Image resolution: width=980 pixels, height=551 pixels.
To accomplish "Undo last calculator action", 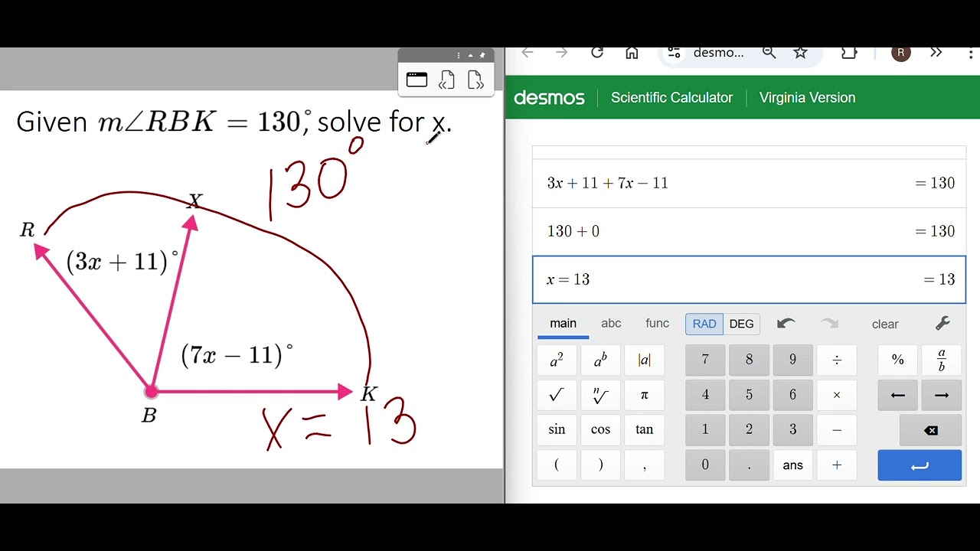I will (786, 324).
